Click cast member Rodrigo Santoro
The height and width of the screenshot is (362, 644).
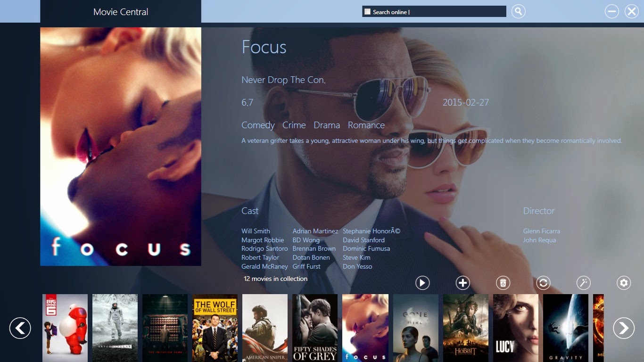[x=264, y=248]
